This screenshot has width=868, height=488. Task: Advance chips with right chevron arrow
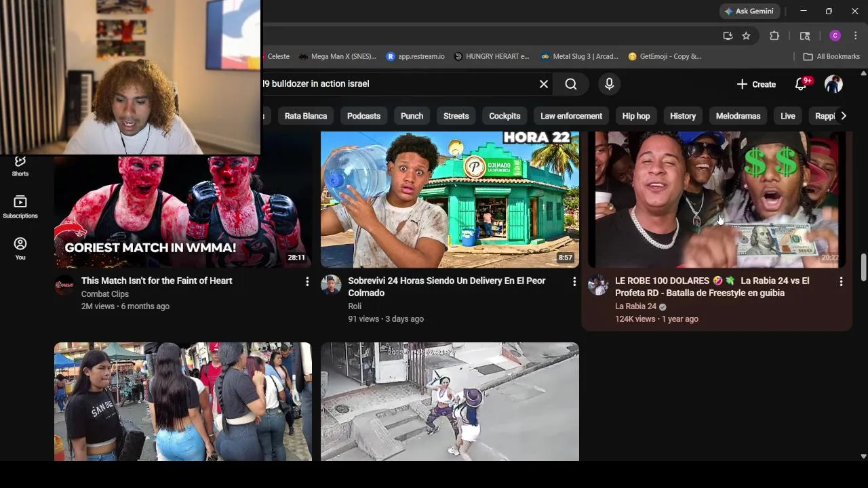[x=843, y=116]
